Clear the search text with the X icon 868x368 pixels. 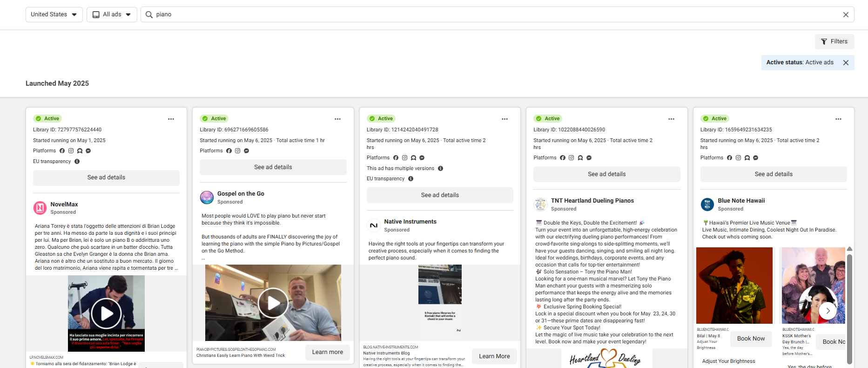coord(846,14)
